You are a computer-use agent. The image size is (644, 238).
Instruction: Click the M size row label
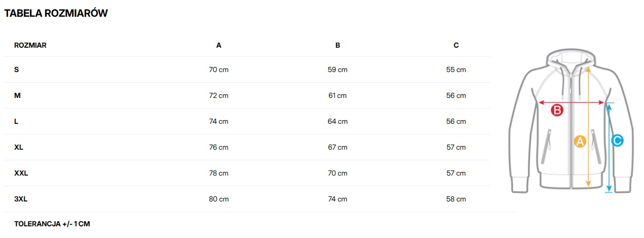tap(17, 95)
